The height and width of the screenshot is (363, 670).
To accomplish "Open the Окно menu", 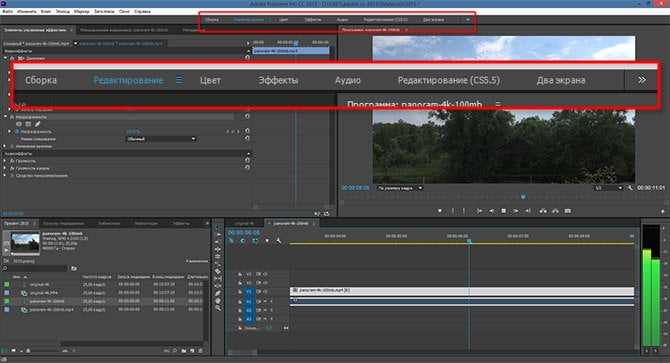I will [x=124, y=12].
